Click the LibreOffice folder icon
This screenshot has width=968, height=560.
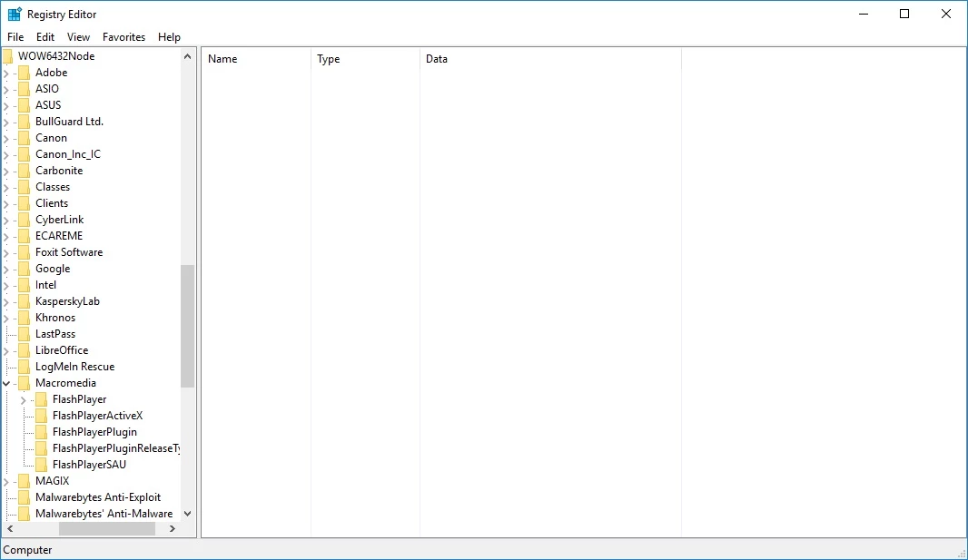click(24, 350)
